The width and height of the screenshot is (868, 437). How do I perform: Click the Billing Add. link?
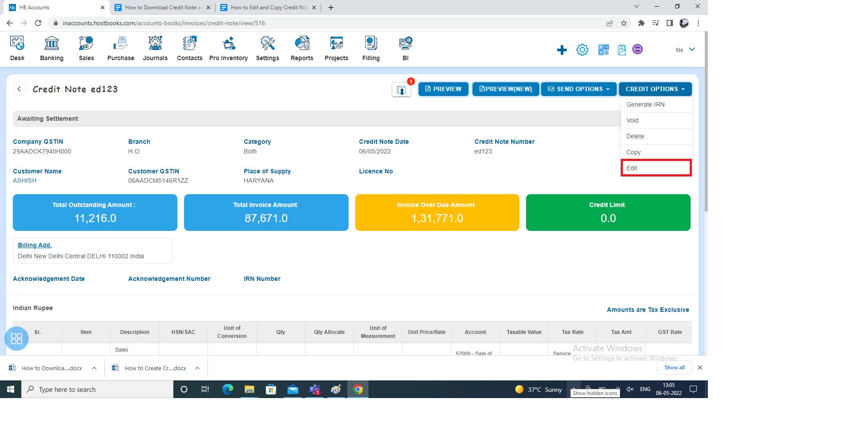[x=35, y=245]
